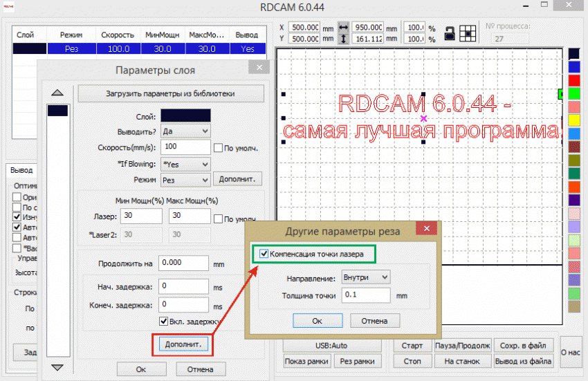Uncheck the Изну... optimization checkbox
Image resolution: width=588 pixels, height=381 pixels.
[x=17, y=216]
